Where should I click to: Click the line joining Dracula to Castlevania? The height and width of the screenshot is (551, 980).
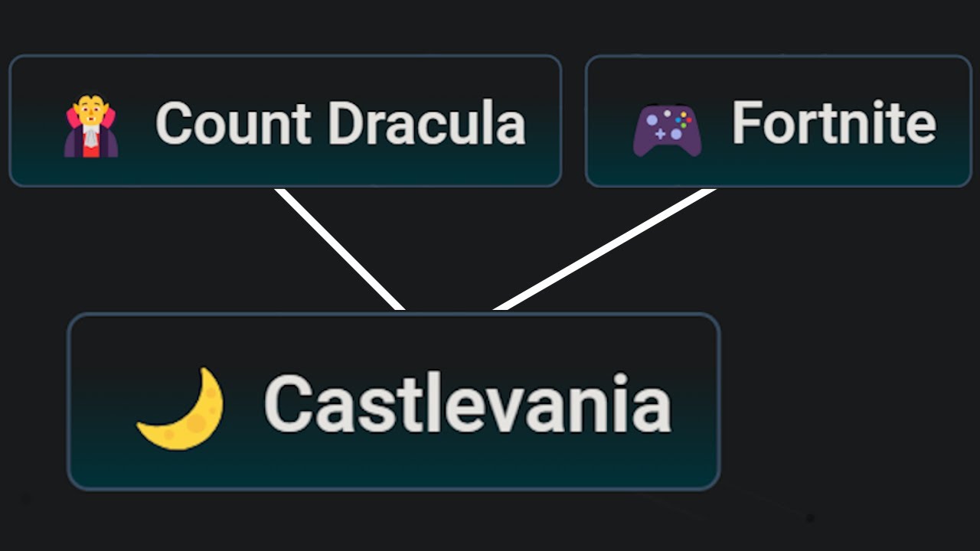pyautogui.click(x=340, y=249)
